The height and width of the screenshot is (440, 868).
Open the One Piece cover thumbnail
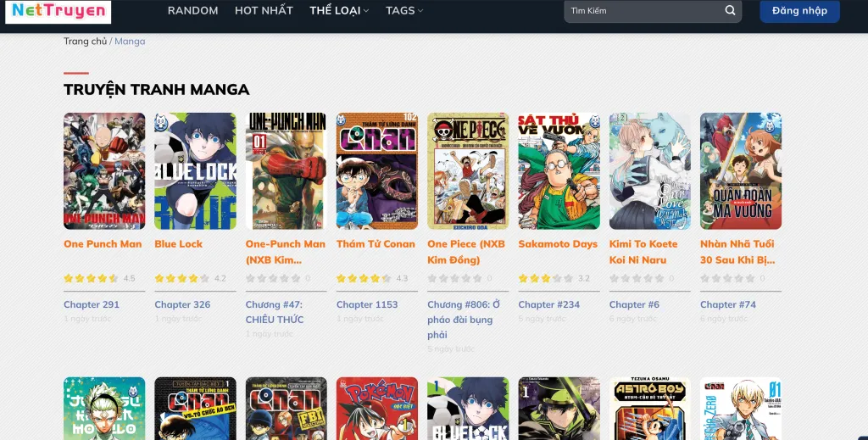[x=468, y=171]
